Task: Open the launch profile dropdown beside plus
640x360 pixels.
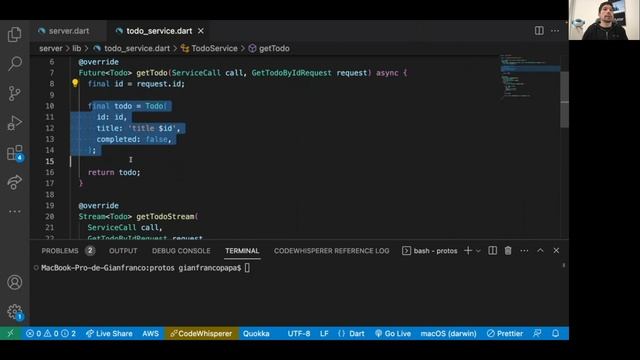Action: coord(478,251)
